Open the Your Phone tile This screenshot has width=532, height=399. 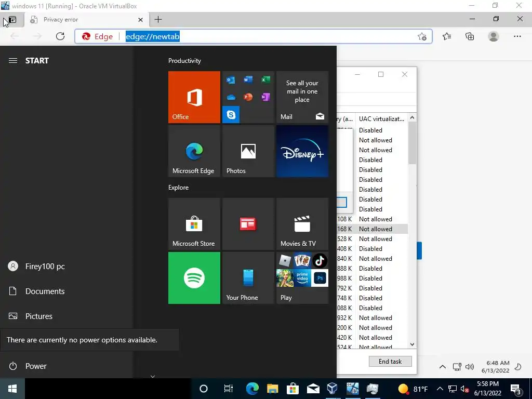coord(248,278)
